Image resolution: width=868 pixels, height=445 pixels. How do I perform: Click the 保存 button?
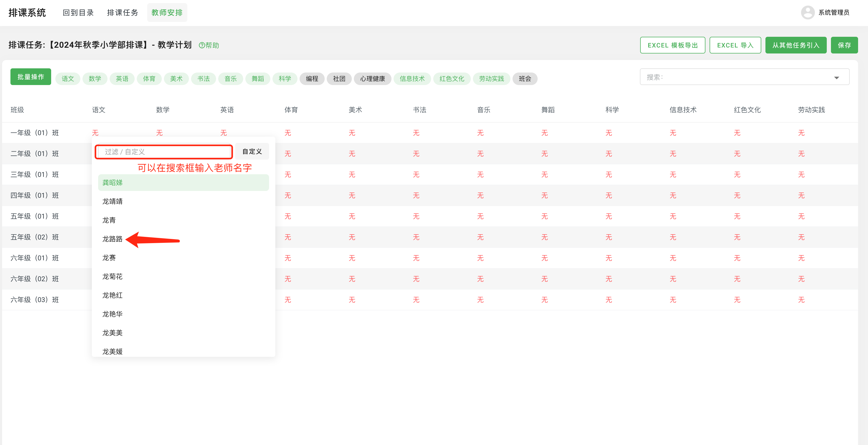click(845, 45)
